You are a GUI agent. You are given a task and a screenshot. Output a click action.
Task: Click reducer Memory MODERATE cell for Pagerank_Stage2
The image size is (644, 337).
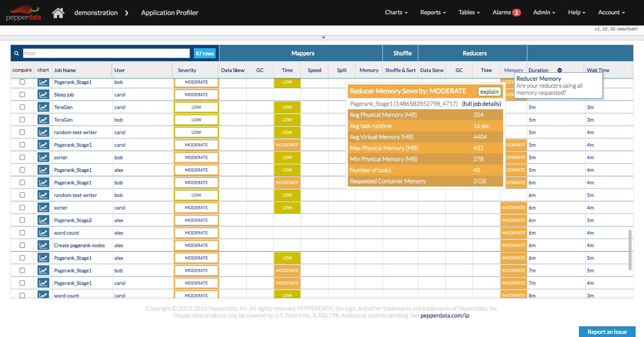[x=513, y=220]
